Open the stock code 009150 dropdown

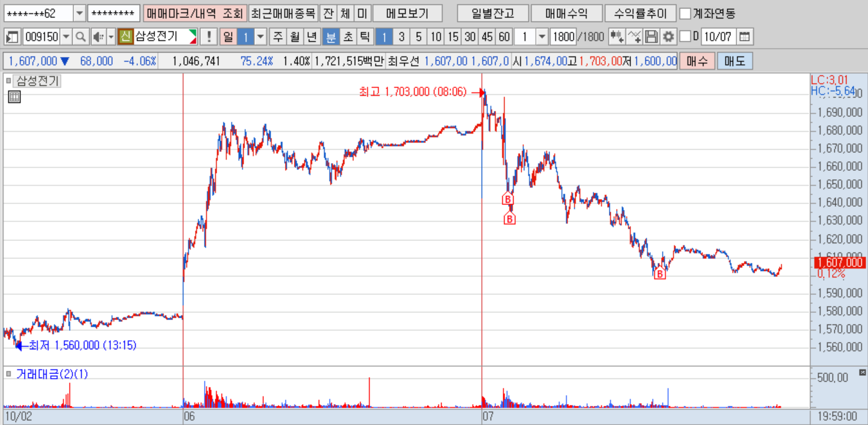tap(66, 37)
